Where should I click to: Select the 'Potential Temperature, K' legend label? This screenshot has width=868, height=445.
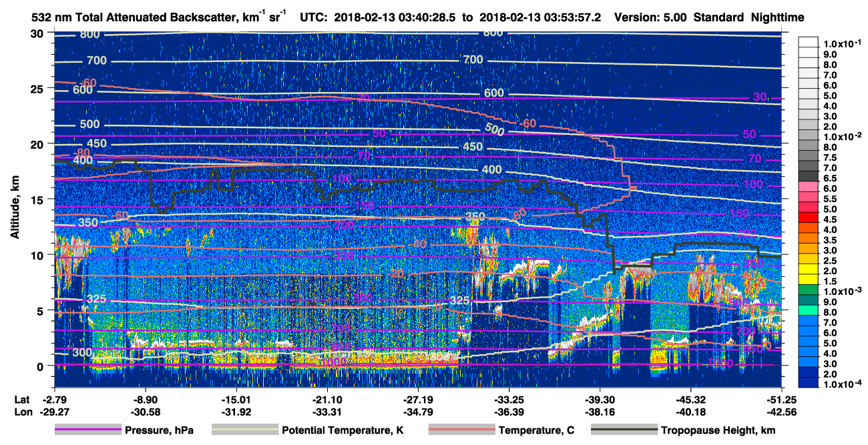coord(343,431)
